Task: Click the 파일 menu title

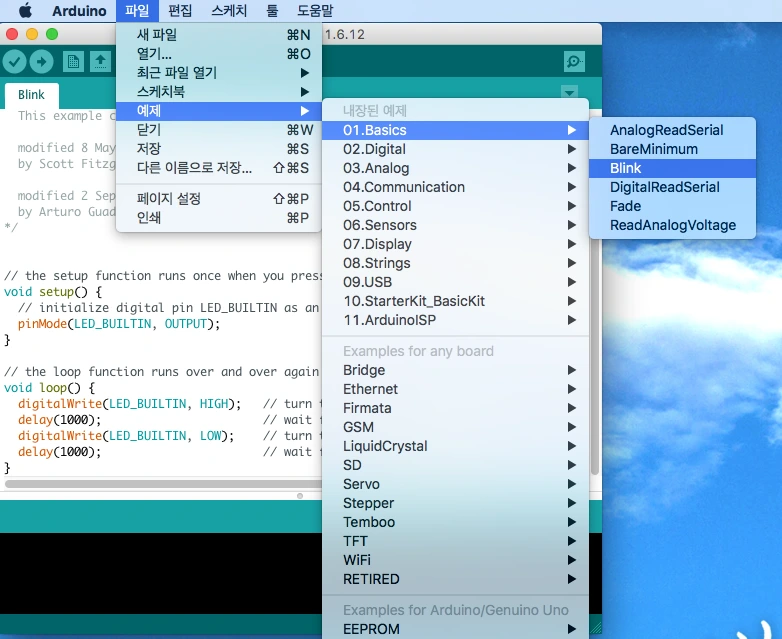Action: click(x=137, y=10)
